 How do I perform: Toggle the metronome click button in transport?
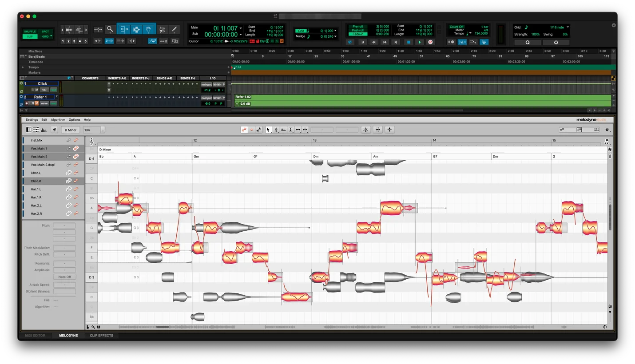pos(462,42)
